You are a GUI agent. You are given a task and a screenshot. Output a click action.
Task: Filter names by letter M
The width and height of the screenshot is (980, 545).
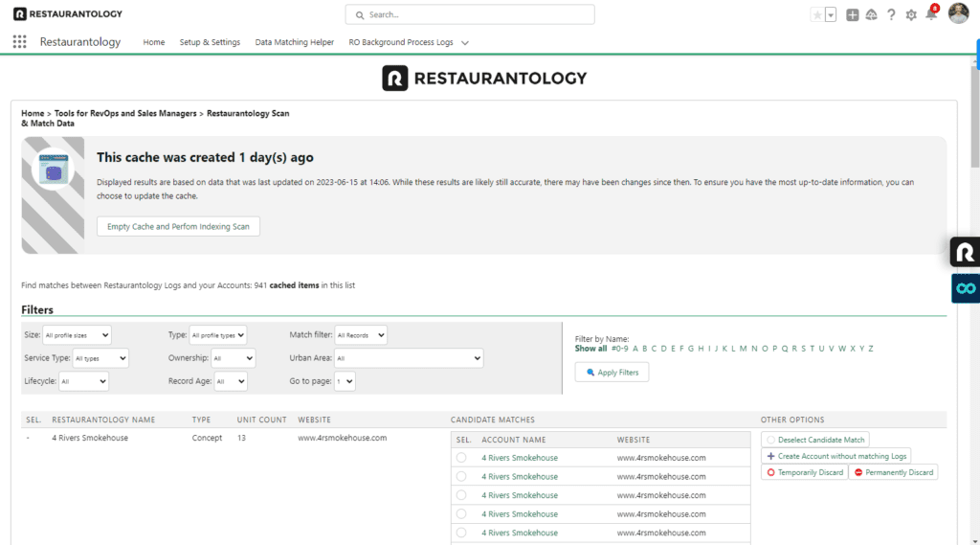pyautogui.click(x=743, y=349)
